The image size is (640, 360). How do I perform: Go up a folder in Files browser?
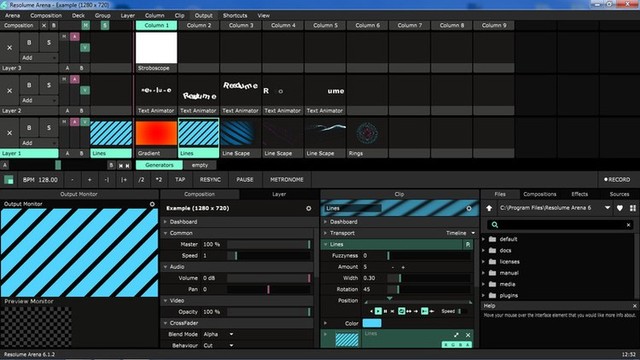[489, 208]
